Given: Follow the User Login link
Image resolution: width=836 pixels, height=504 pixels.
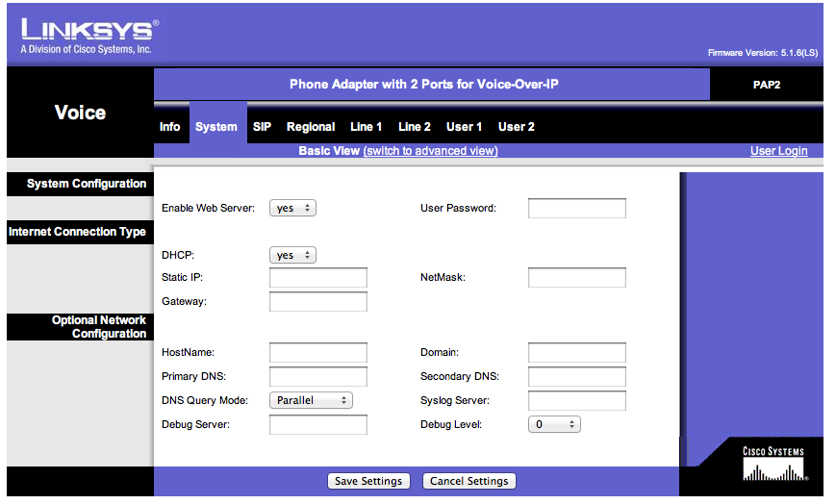Looking at the screenshot, I should [x=778, y=151].
